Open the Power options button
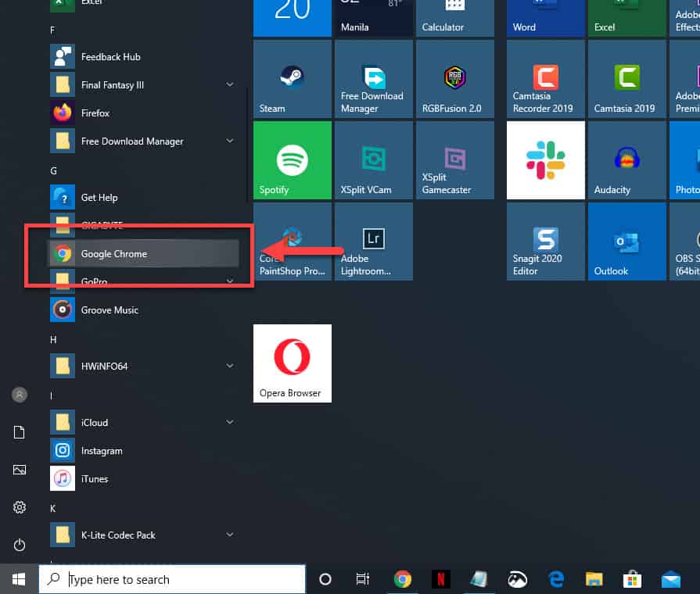700x594 pixels. pyautogui.click(x=20, y=545)
